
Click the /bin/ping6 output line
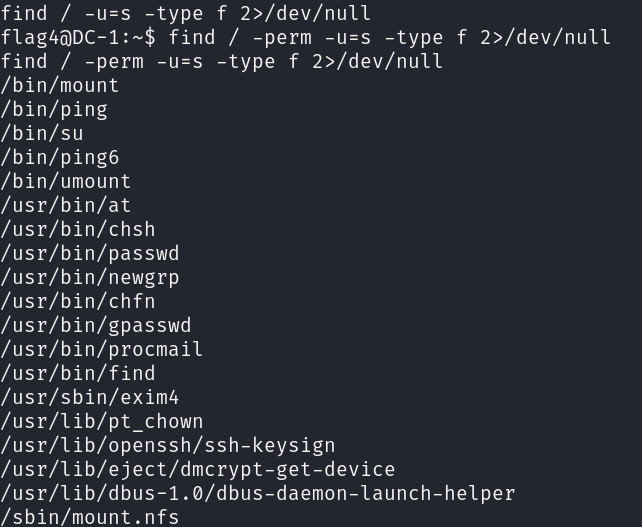click(60, 158)
